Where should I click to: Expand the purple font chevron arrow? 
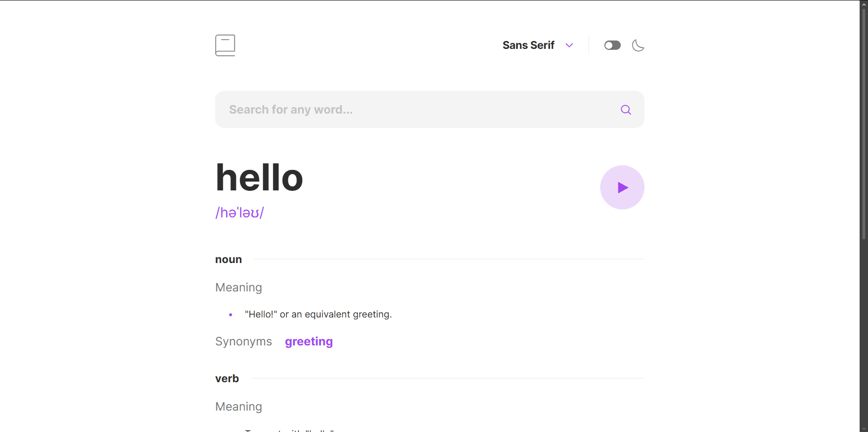point(569,45)
